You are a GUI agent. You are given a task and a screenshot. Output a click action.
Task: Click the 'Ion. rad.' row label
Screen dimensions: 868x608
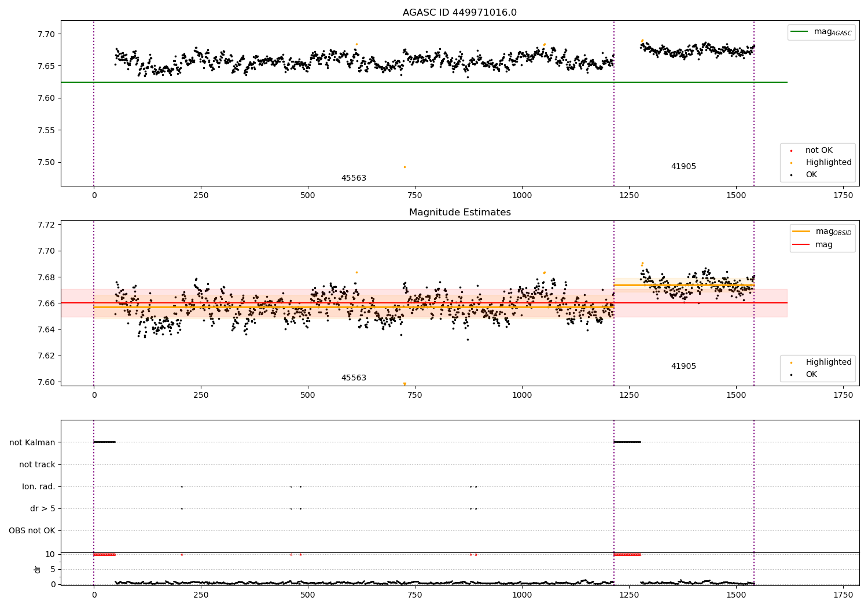pos(39,486)
